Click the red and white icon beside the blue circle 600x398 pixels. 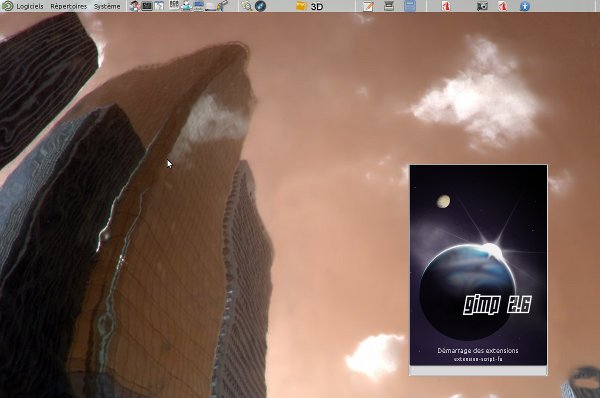click(x=502, y=6)
